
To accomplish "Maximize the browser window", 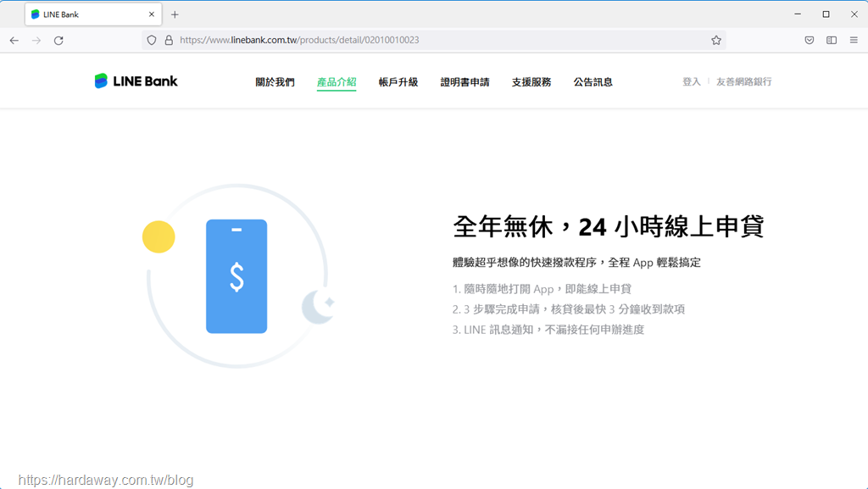I will [x=826, y=14].
